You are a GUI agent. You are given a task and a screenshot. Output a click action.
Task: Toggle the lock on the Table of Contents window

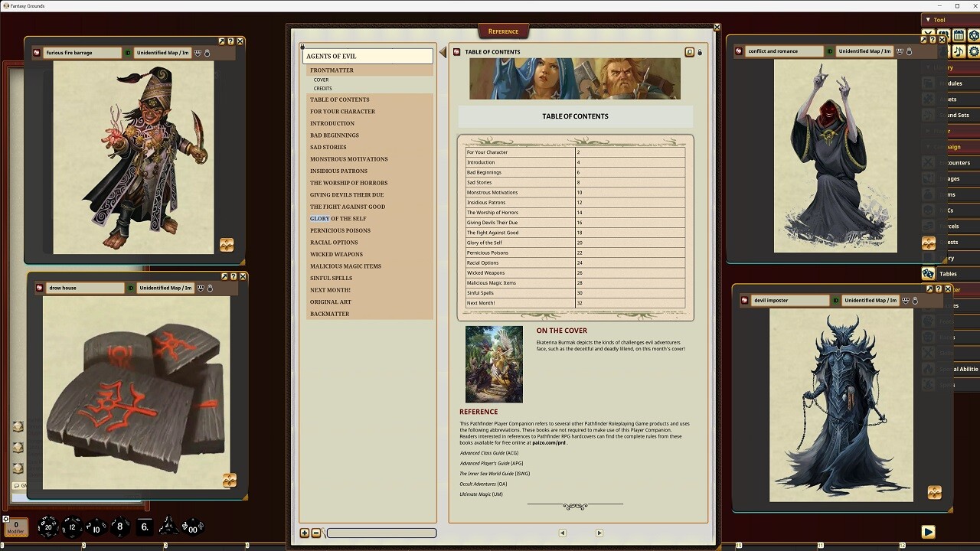pyautogui.click(x=699, y=51)
